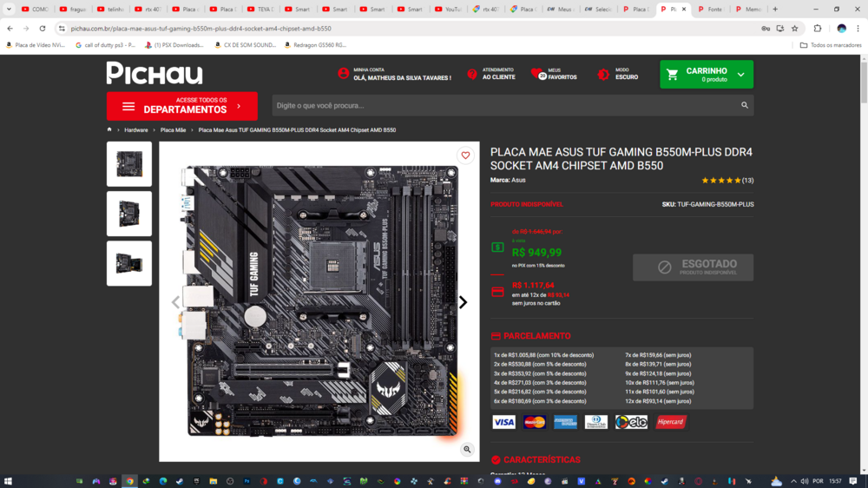
Task: Open Minha Conta user icon
Action: [x=344, y=74]
